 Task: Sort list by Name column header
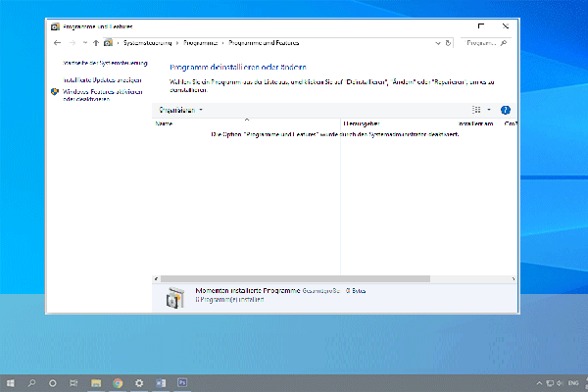pyautogui.click(x=165, y=124)
